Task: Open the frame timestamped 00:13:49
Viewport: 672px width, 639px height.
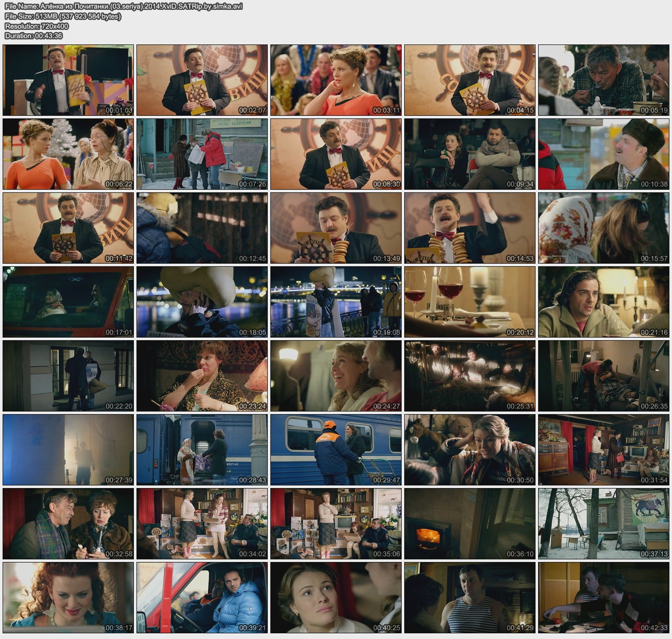Action: [x=335, y=228]
